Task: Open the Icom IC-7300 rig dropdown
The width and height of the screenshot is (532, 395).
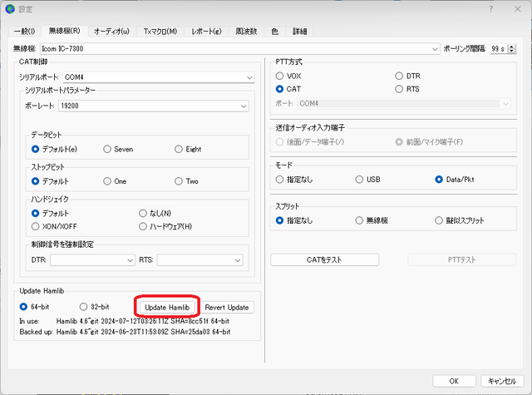Action: 240,49
